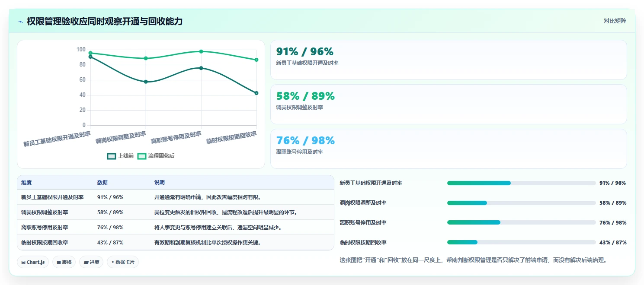
Task: Click table cell 离职账号停用及时率
Action: [x=45, y=227]
